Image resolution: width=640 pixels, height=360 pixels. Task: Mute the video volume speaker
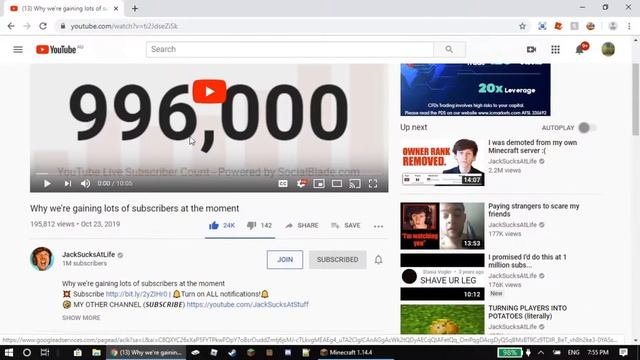(85, 184)
